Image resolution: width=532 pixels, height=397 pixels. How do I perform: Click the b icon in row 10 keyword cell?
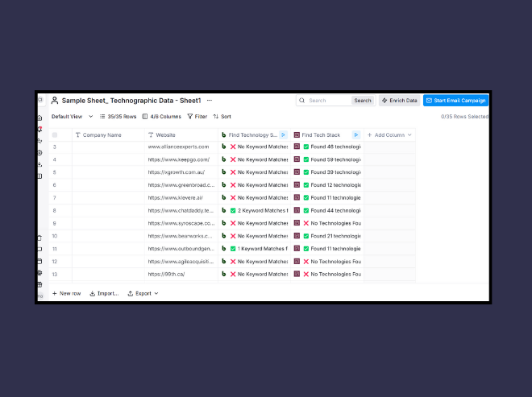pos(223,236)
